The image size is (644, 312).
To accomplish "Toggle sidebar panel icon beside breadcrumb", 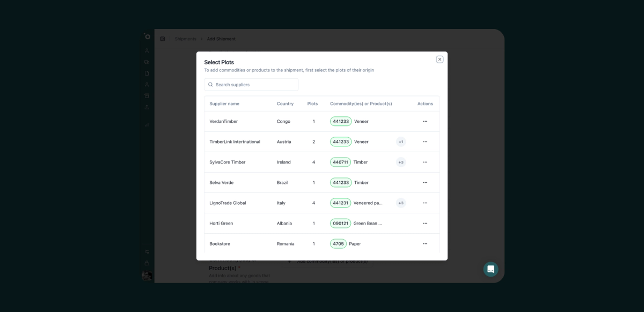I will pyautogui.click(x=163, y=39).
